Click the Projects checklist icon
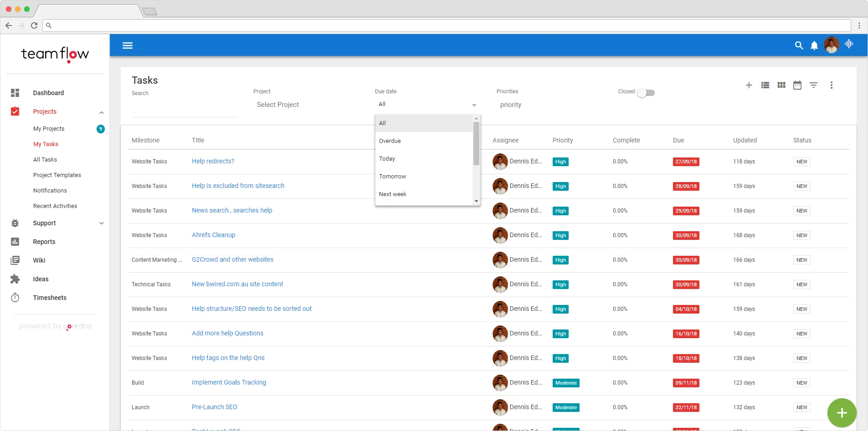This screenshot has width=868, height=431. [15, 111]
